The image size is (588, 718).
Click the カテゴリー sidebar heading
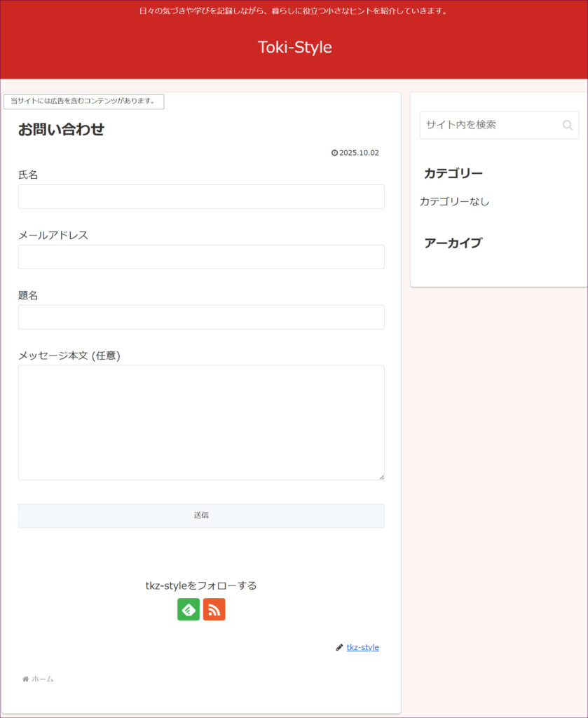pyautogui.click(x=453, y=173)
